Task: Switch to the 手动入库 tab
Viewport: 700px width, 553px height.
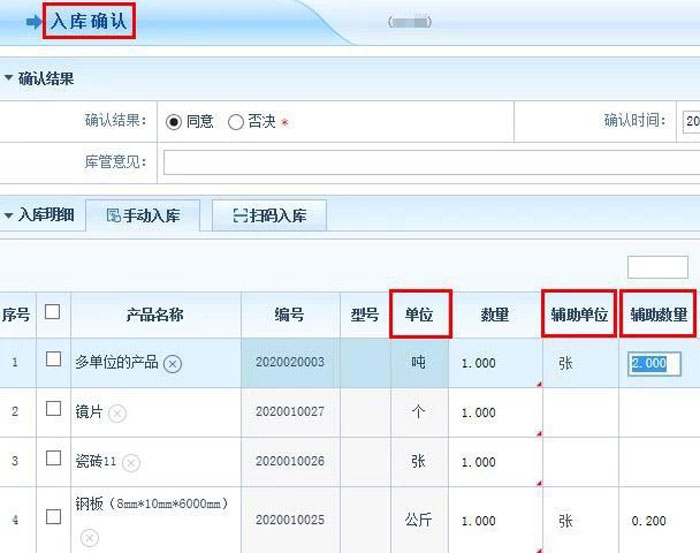Action: [x=142, y=216]
